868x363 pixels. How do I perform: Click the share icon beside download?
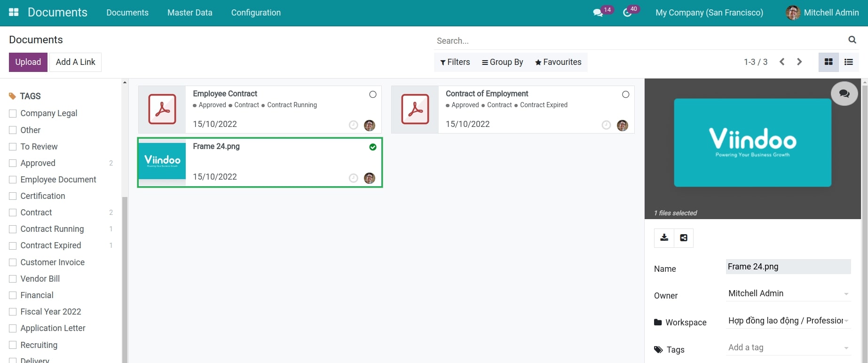(684, 238)
